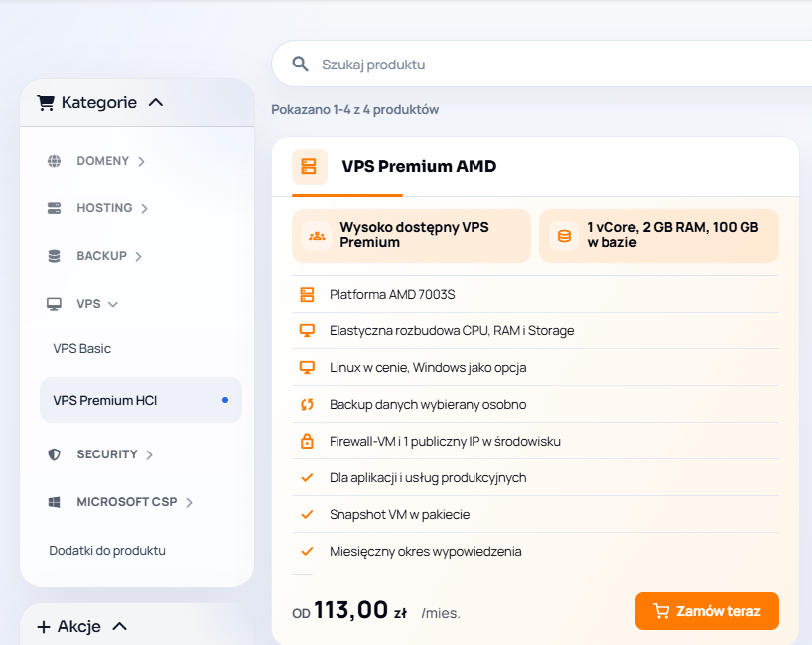Click the checkmark beside Miesięczny okres wypowiedzenia
Image resolution: width=812 pixels, height=645 pixels.
307,552
